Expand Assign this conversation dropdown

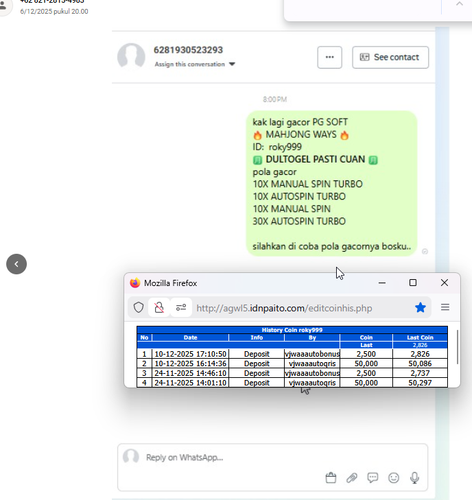[x=195, y=64]
